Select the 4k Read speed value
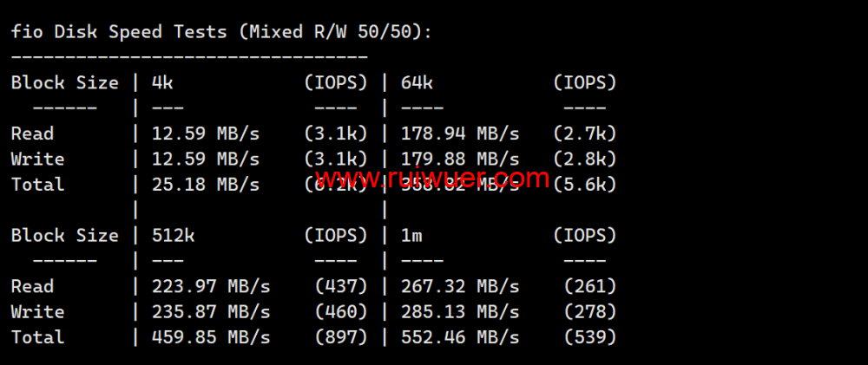The width and height of the screenshot is (868, 365). point(205,134)
